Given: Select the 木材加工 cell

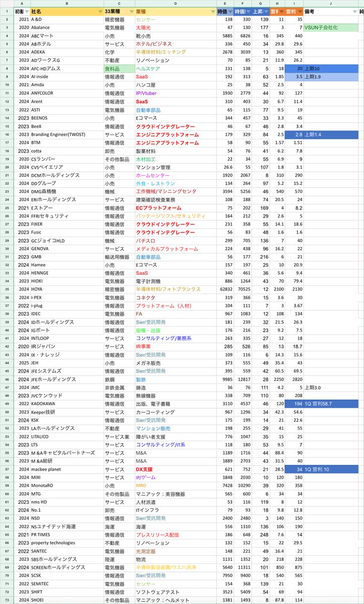Looking at the screenshot, I should tap(176, 159).
